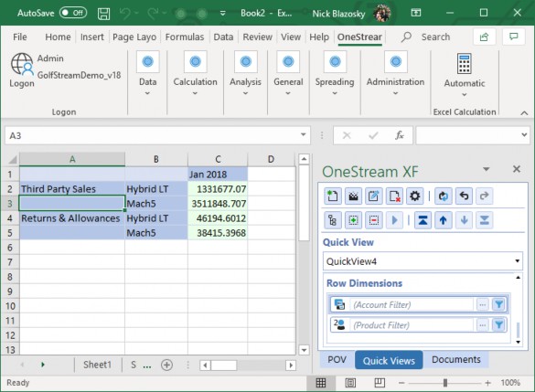Open the Quick View settings gear icon
Image resolution: width=535 pixels, height=392 pixels.
click(414, 196)
